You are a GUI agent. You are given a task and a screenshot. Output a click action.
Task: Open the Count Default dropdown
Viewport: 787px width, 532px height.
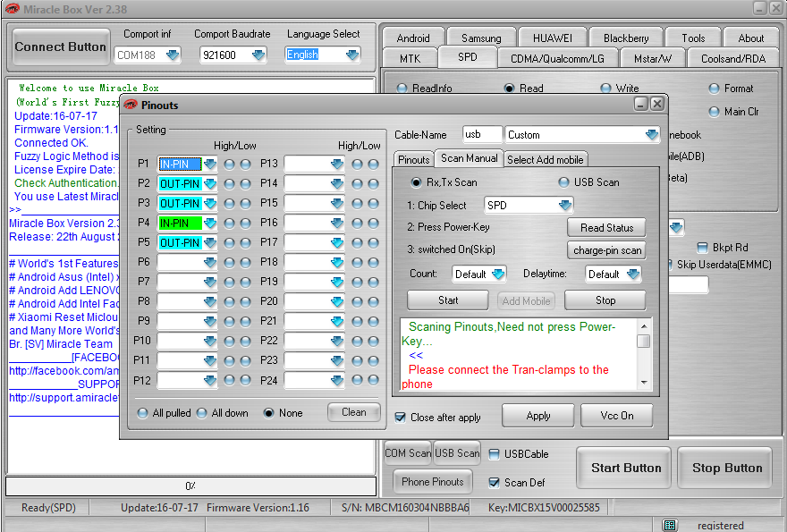[498, 274]
